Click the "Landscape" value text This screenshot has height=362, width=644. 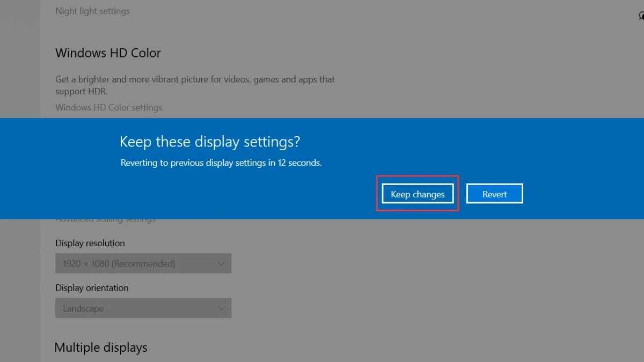(83, 308)
